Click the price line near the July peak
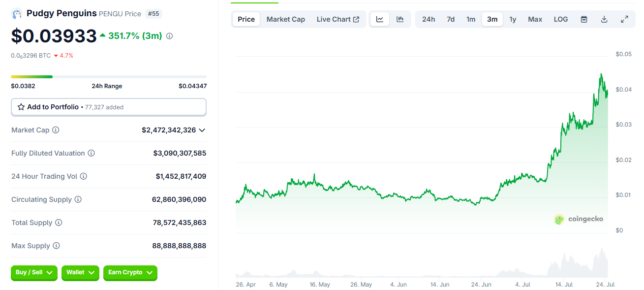Viewport: 644px width, 290px height. tap(601, 74)
